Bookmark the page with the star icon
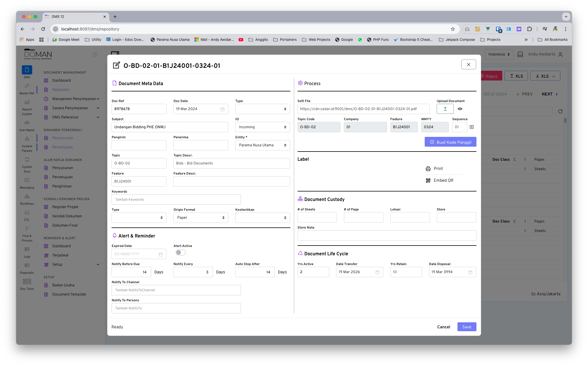Screen dimensions: 588x366 (453, 29)
